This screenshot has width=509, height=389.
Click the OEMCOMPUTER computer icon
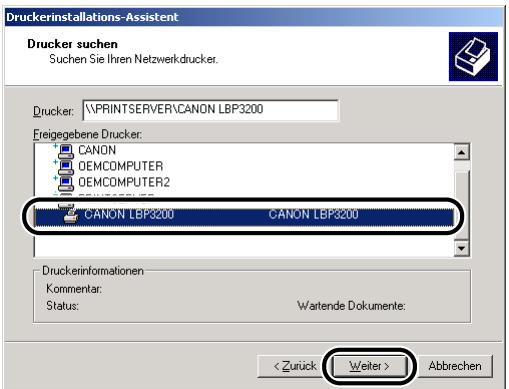point(66,167)
